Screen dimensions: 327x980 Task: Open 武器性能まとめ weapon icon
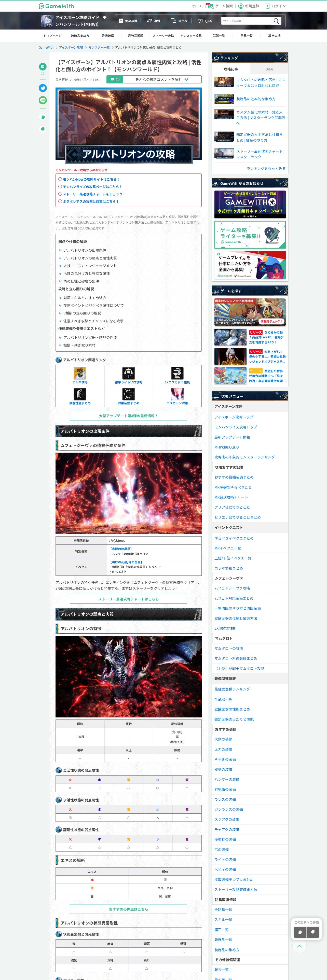[80, 394]
